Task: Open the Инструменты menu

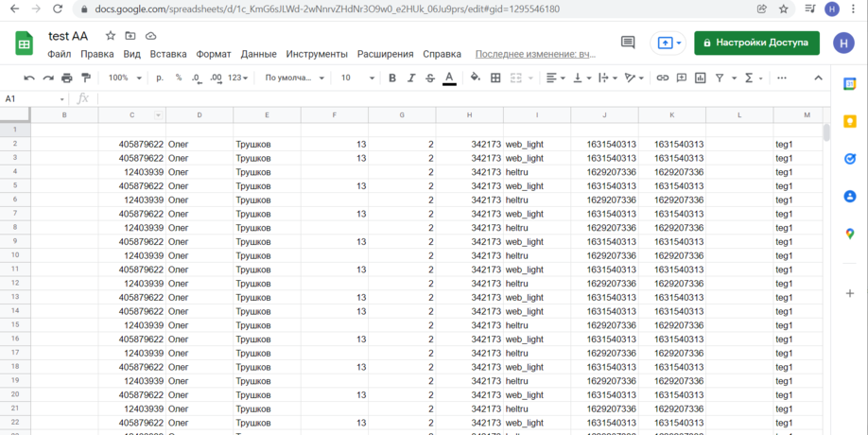Action: pyautogui.click(x=317, y=54)
